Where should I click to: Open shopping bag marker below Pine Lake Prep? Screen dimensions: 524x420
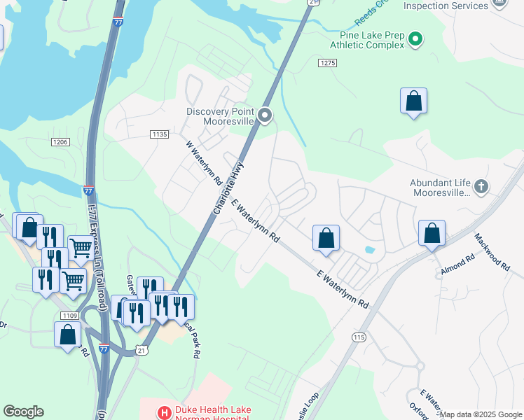click(414, 103)
